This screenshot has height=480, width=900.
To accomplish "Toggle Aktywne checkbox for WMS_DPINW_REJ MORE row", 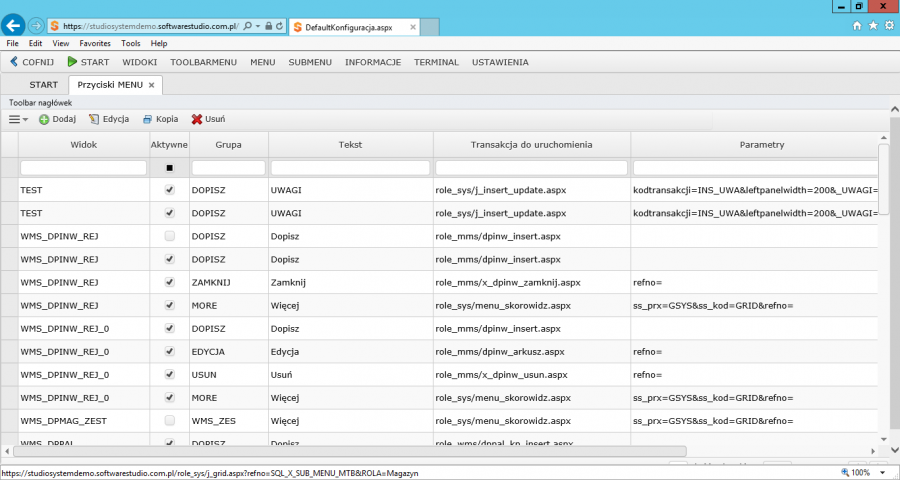I will point(169,305).
